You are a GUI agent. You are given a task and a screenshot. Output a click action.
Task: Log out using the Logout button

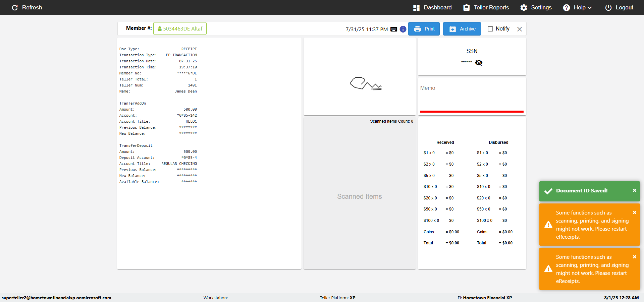(619, 7)
